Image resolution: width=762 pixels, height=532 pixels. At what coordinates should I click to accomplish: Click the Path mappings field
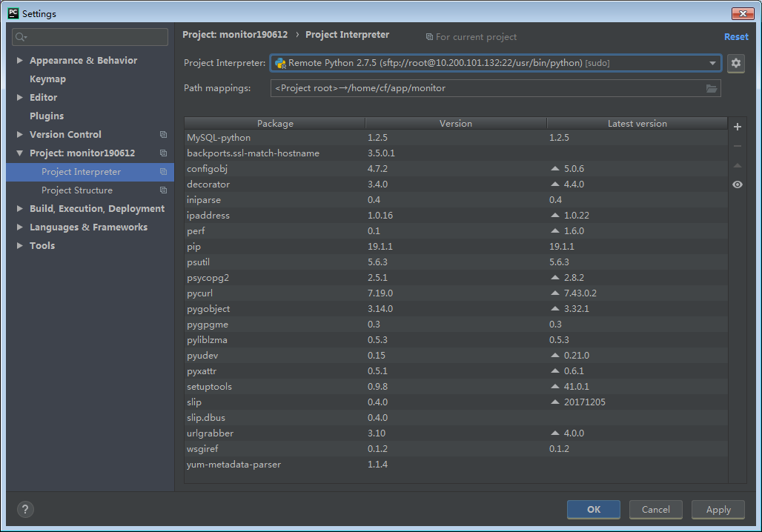(x=496, y=88)
